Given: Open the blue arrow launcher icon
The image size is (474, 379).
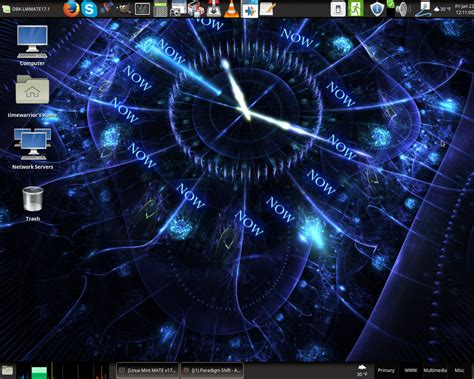Looking at the screenshot, I should [249, 9].
